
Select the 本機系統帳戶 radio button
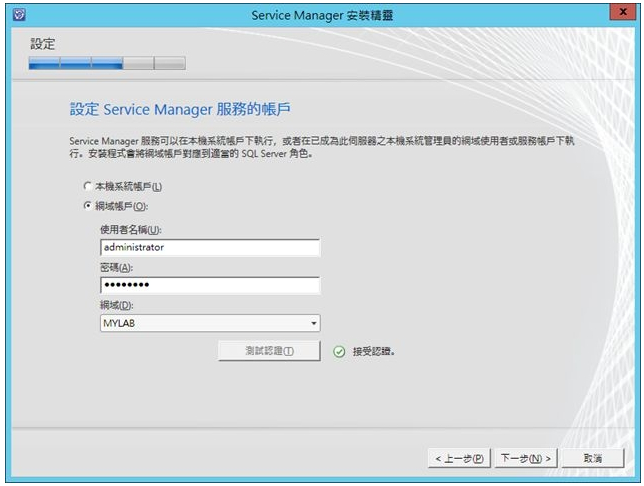point(88,187)
